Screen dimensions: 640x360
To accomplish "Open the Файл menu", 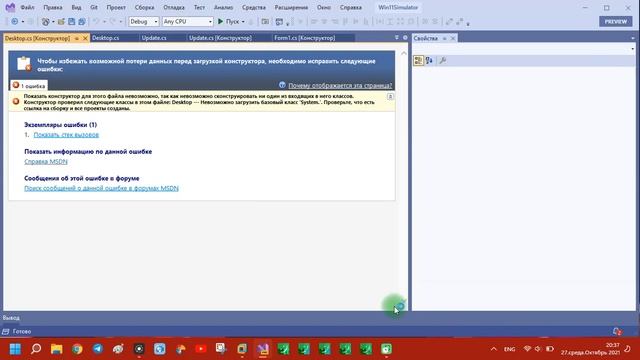I will tap(27, 7).
